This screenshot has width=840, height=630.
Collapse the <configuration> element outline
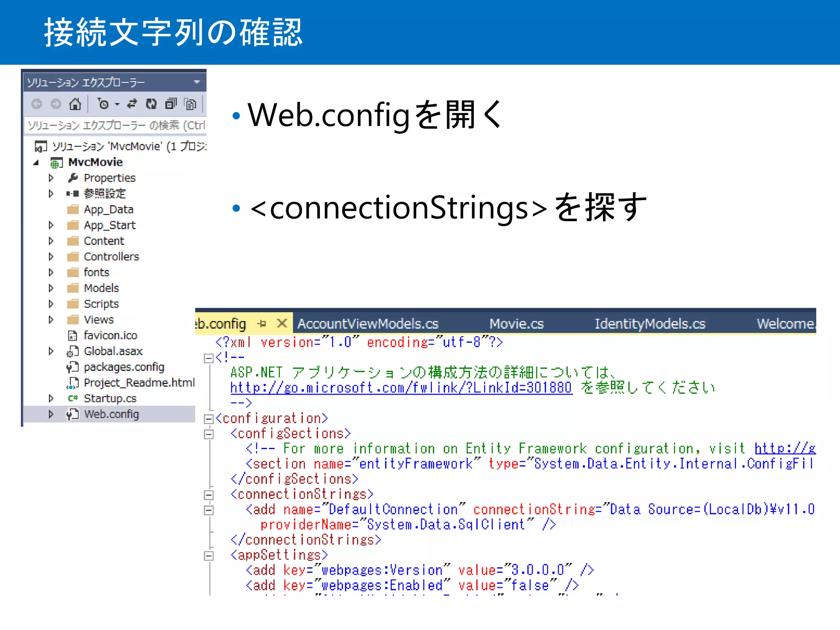pyautogui.click(x=209, y=419)
